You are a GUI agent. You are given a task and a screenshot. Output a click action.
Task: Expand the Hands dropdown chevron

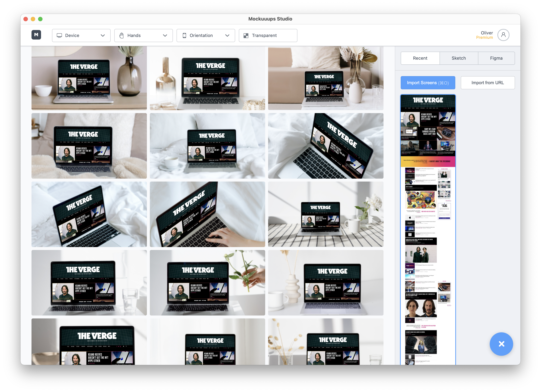165,36
